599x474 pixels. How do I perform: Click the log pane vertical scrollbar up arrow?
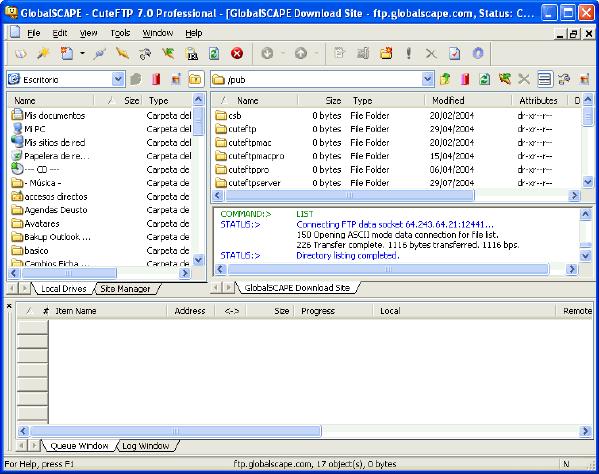(586, 214)
